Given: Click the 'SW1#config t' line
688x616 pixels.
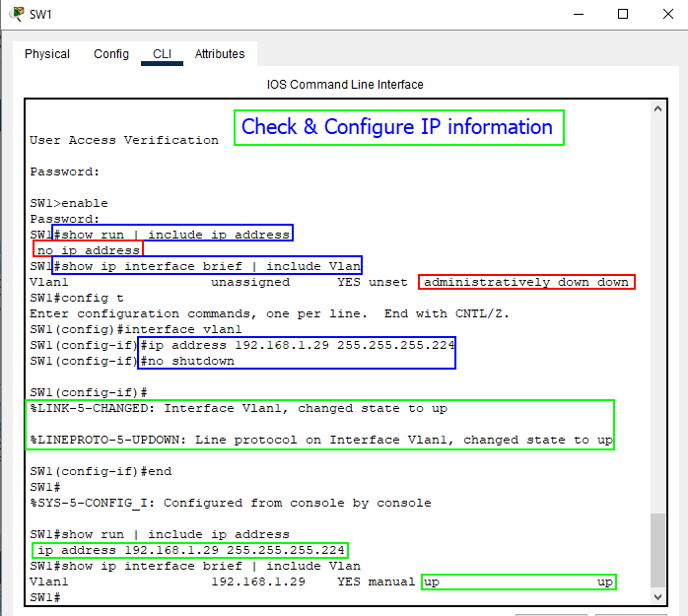Looking at the screenshot, I should coord(77,298).
